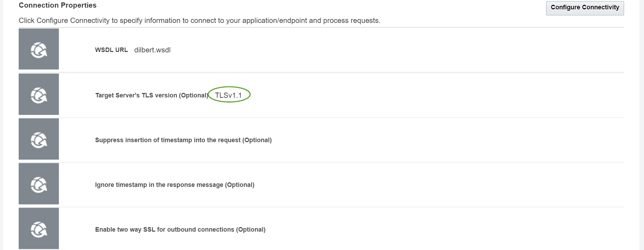Click the icon beside Enable two way SSL

click(39, 229)
